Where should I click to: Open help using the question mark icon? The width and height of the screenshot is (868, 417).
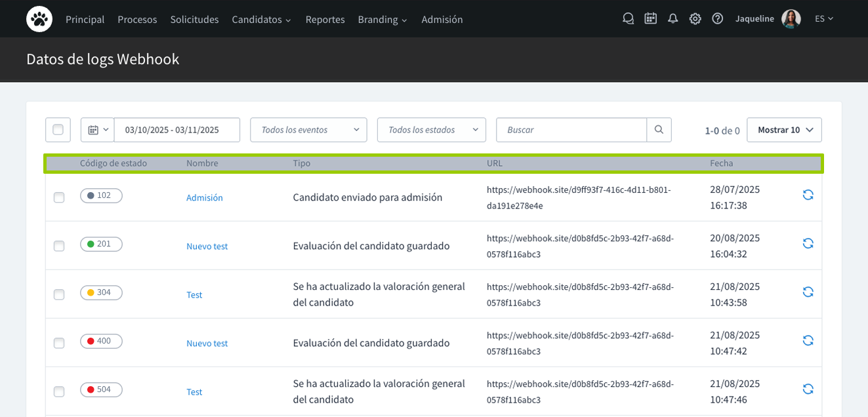(717, 18)
